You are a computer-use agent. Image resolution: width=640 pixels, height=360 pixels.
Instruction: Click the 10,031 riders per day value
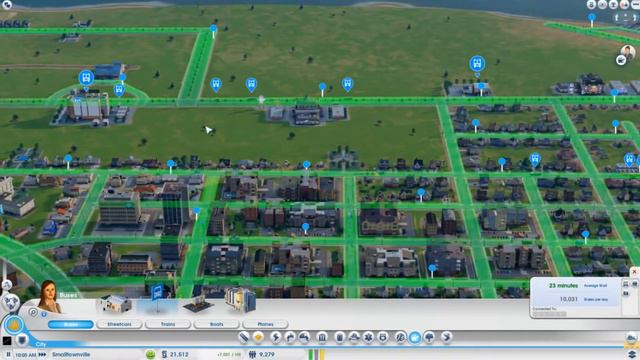(569, 299)
